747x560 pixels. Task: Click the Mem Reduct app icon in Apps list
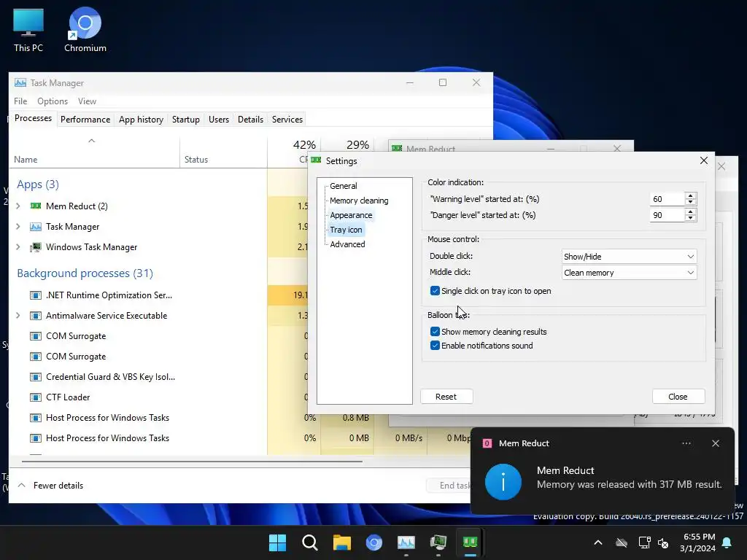pyautogui.click(x=36, y=206)
